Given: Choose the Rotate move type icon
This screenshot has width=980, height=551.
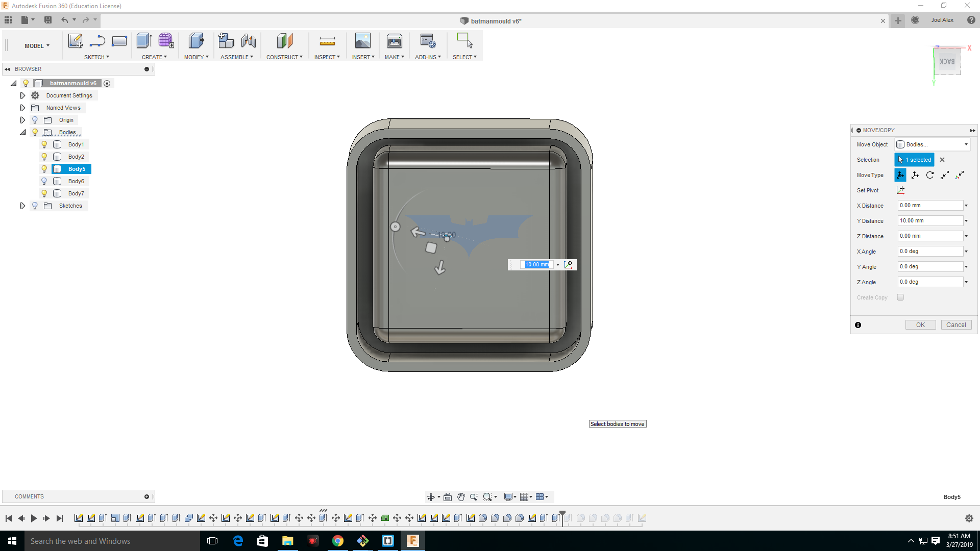Looking at the screenshot, I should pyautogui.click(x=930, y=175).
